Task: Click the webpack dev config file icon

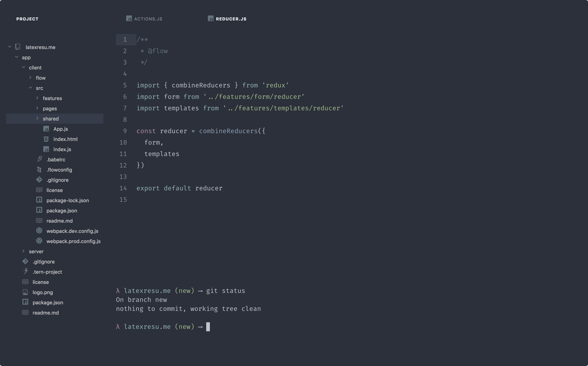Action: [40, 231]
